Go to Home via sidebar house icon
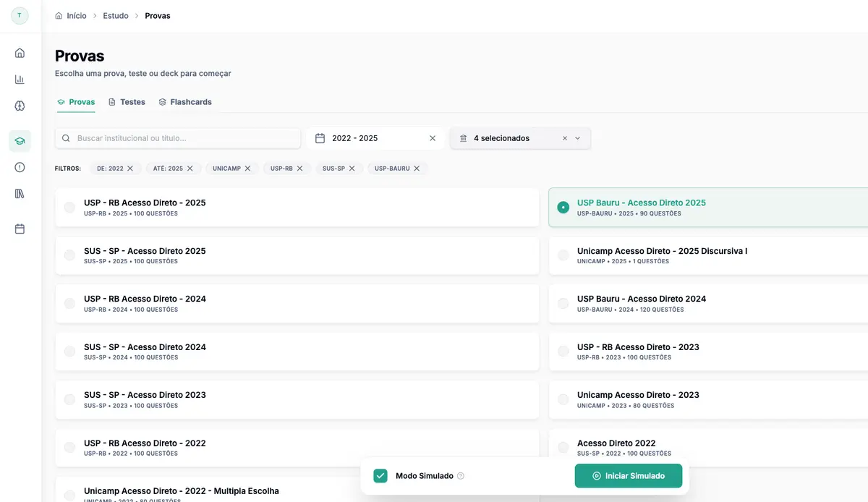 click(20, 53)
